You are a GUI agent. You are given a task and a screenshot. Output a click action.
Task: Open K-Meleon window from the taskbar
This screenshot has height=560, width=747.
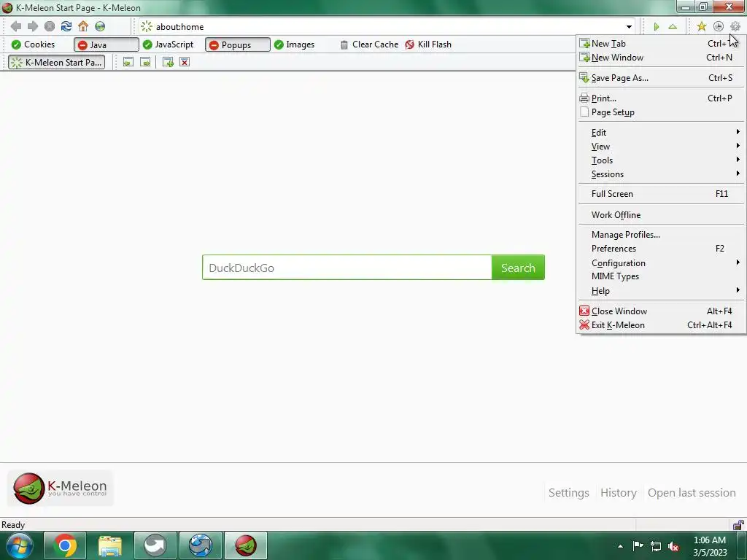click(x=246, y=545)
